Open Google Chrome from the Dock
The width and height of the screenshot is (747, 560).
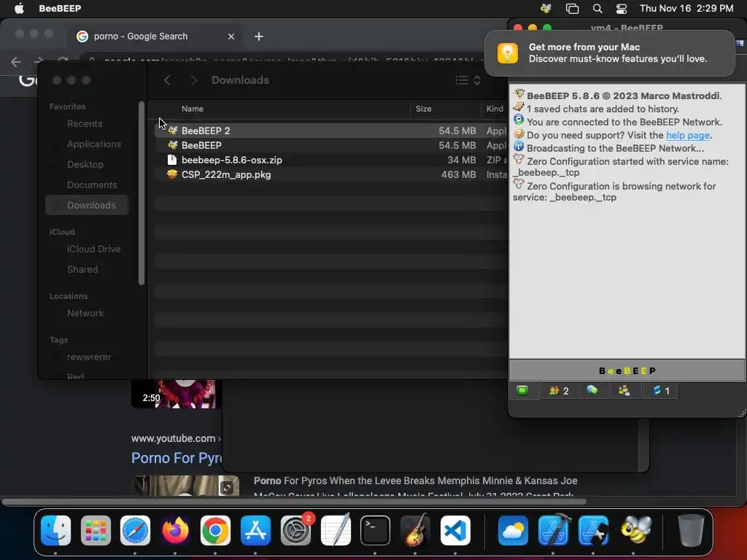[x=215, y=530]
